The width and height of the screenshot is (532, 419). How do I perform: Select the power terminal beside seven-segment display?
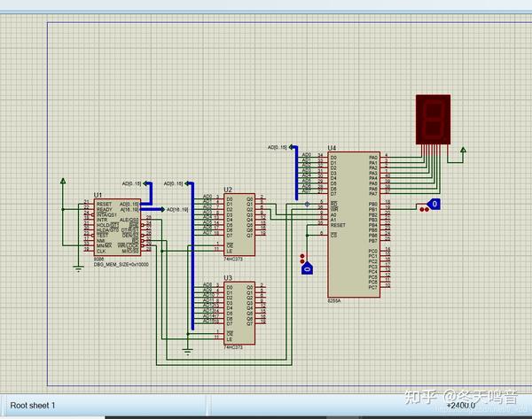[463, 150]
